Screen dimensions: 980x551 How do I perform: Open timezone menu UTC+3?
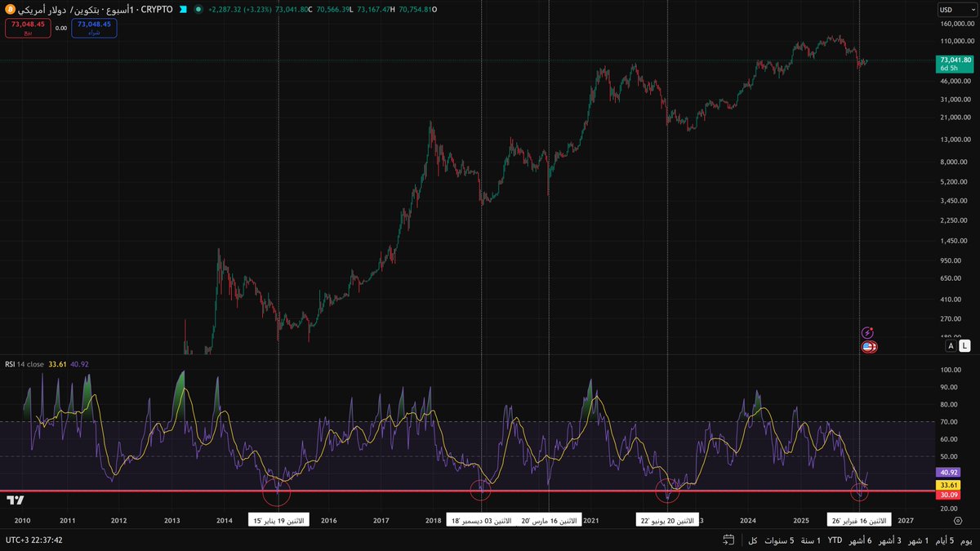(x=34, y=540)
